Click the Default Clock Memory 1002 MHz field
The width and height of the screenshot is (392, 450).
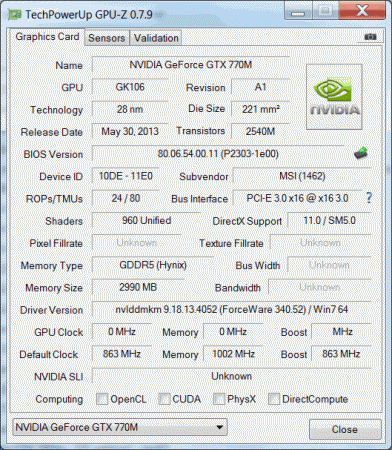tap(233, 354)
